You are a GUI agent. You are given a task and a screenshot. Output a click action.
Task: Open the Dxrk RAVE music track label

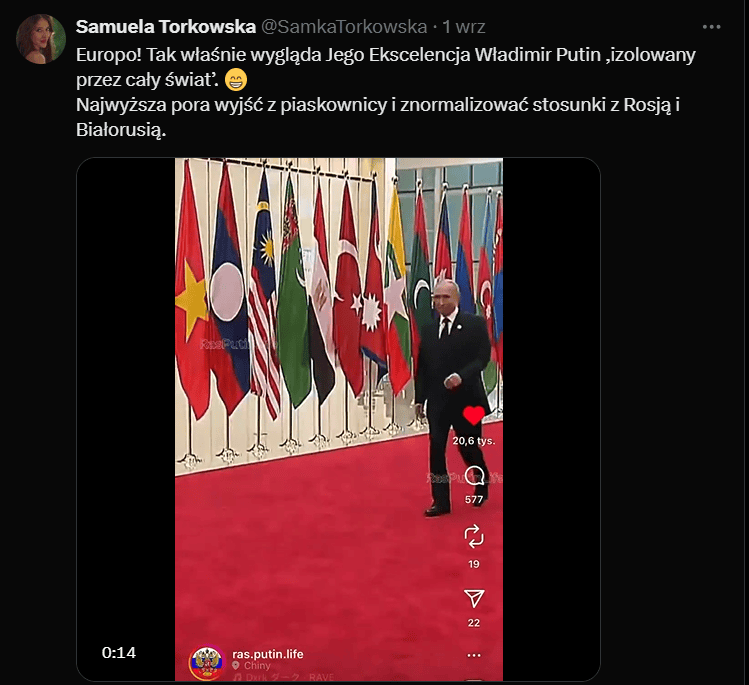[x=283, y=677]
